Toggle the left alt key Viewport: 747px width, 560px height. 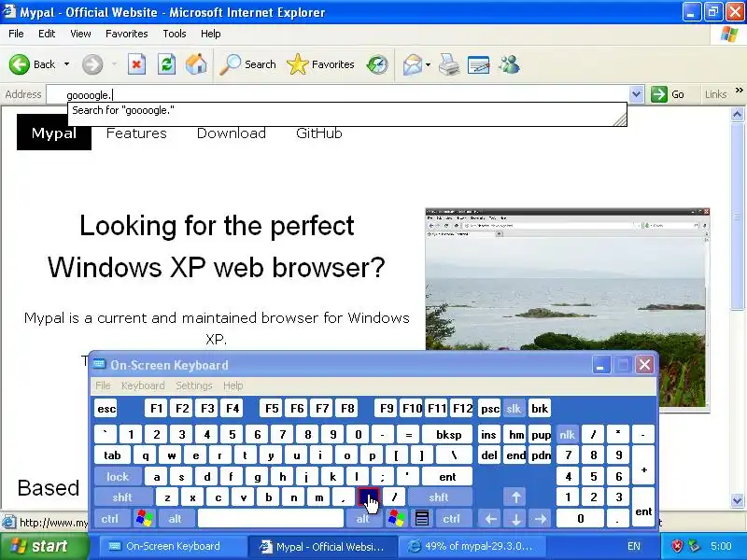coord(176,518)
